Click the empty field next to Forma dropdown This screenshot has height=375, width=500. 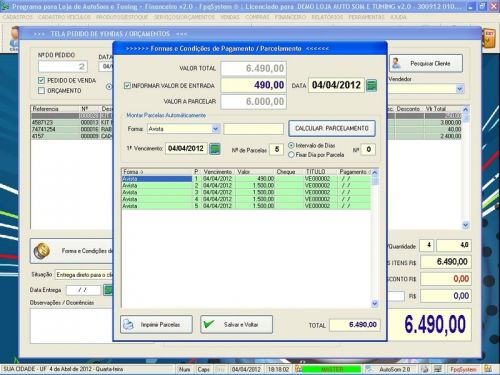pyautogui.click(x=253, y=129)
